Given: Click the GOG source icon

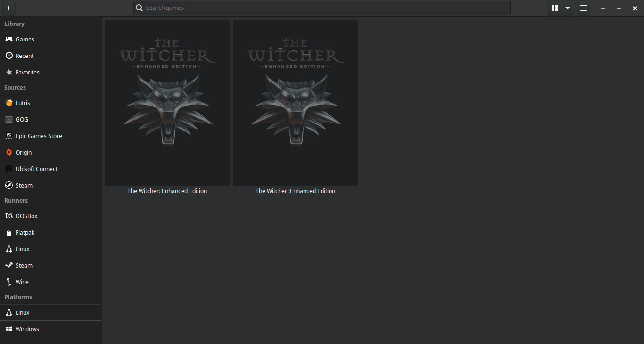Looking at the screenshot, I should click(x=9, y=119).
